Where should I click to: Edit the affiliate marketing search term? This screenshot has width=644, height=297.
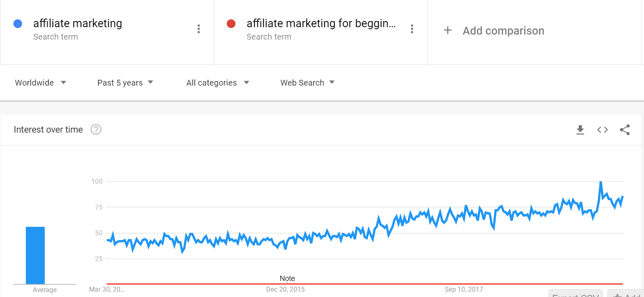[78, 23]
